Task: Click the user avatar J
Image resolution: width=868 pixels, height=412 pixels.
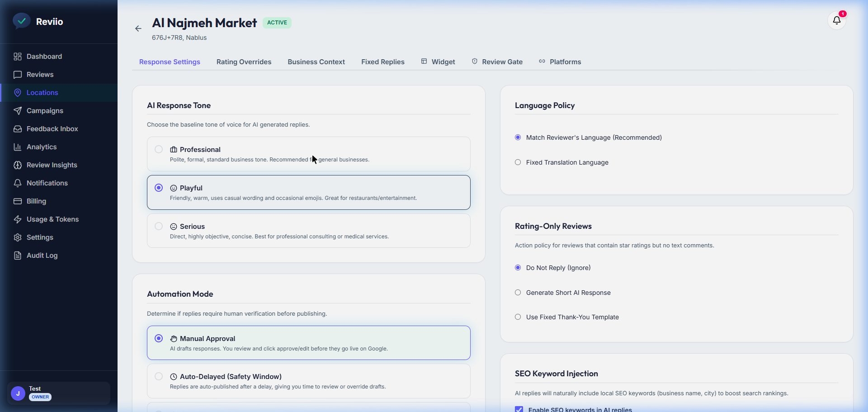Action: click(x=18, y=393)
